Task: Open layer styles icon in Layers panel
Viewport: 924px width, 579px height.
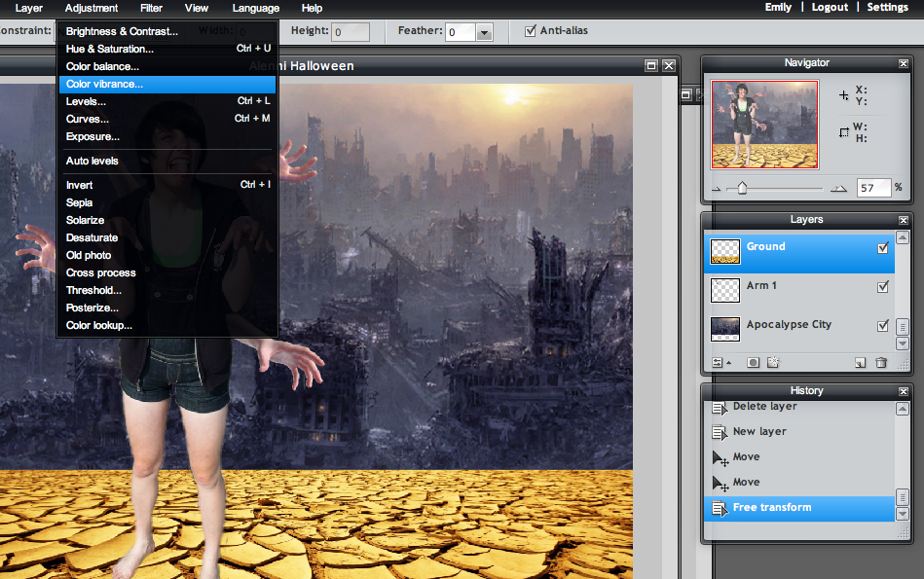Action: (x=773, y=363)
